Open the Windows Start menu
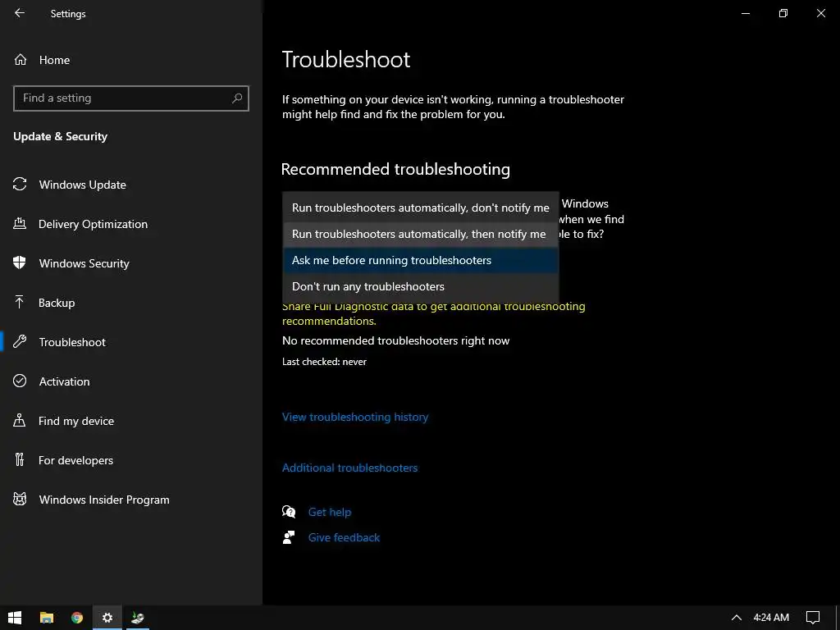Viewport: 840px width, 630px height. (x=15, y=618)
